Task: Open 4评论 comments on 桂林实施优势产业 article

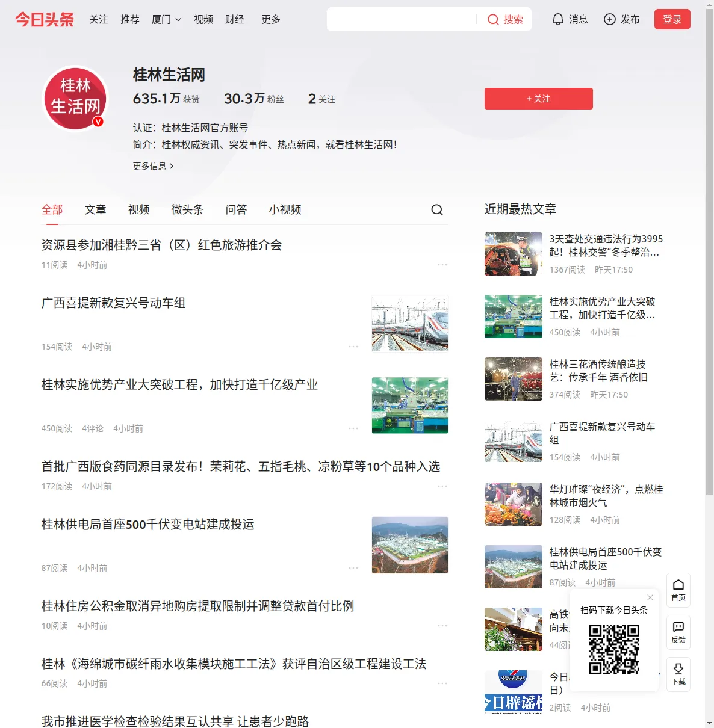Action: coord(93,428)
